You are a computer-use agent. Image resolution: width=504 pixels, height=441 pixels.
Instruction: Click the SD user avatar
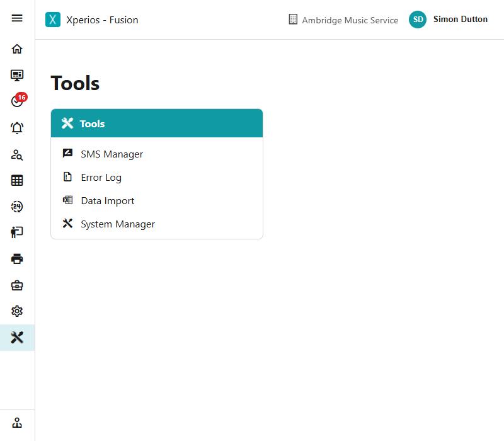418,20
